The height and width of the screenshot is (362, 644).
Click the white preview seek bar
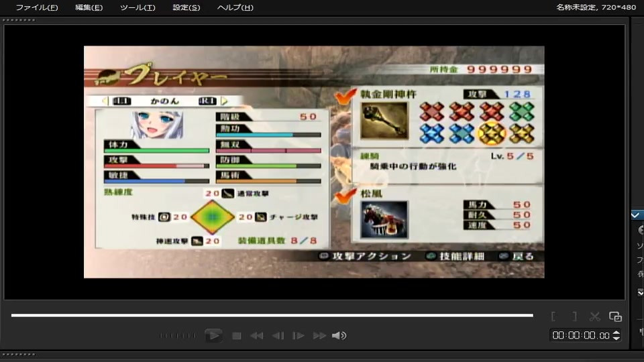[x=272, y=315]
